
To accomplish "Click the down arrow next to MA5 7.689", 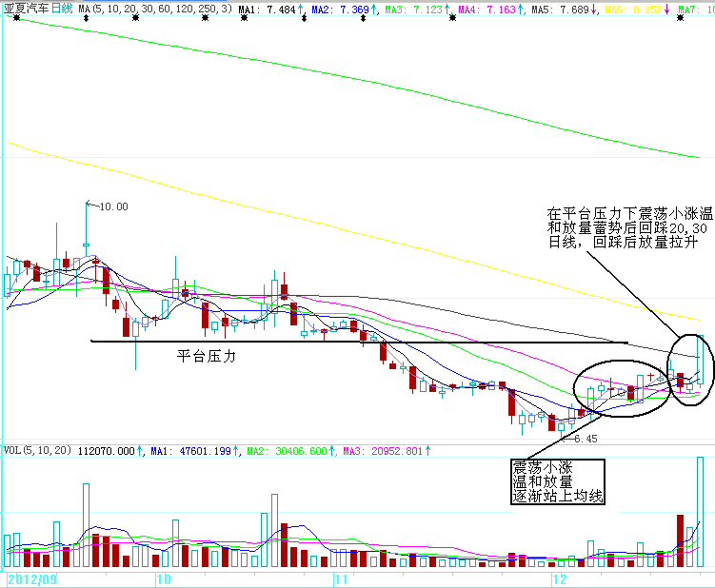I will tap(595, 9).
